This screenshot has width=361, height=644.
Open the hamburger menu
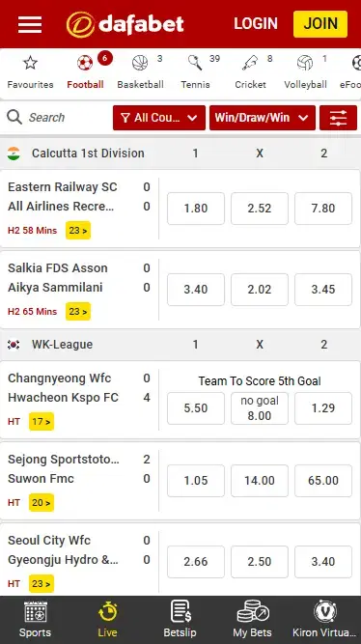[x=30, y=24]
